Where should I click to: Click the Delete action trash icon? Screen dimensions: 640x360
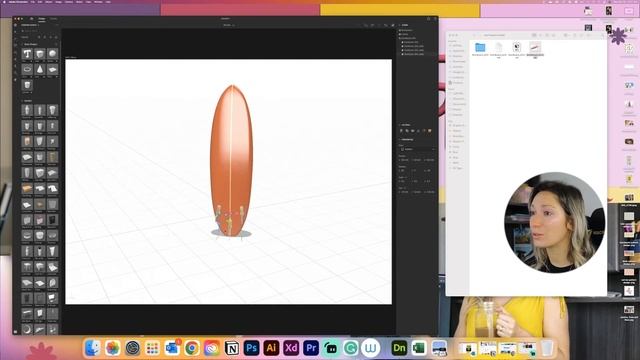401,131
